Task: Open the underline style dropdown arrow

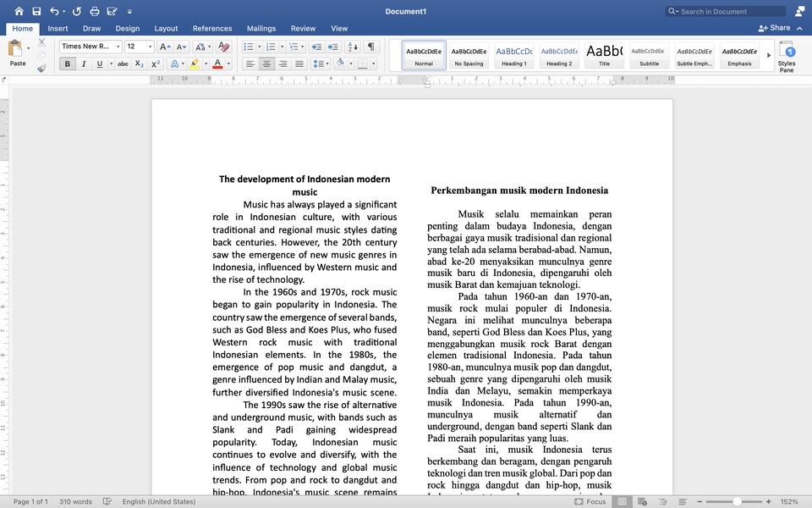Action: [111, 63]
